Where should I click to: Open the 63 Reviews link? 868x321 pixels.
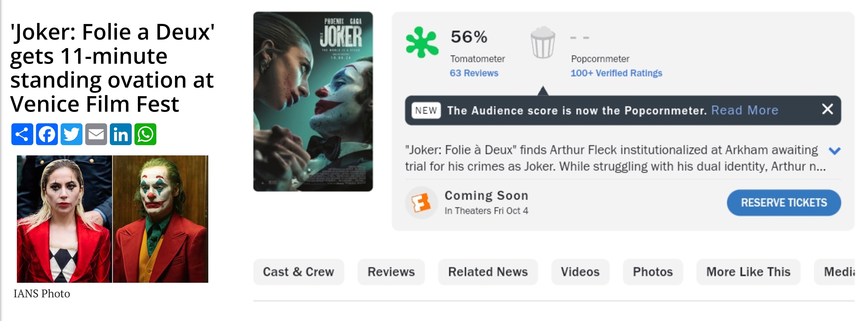coord(474,73)
